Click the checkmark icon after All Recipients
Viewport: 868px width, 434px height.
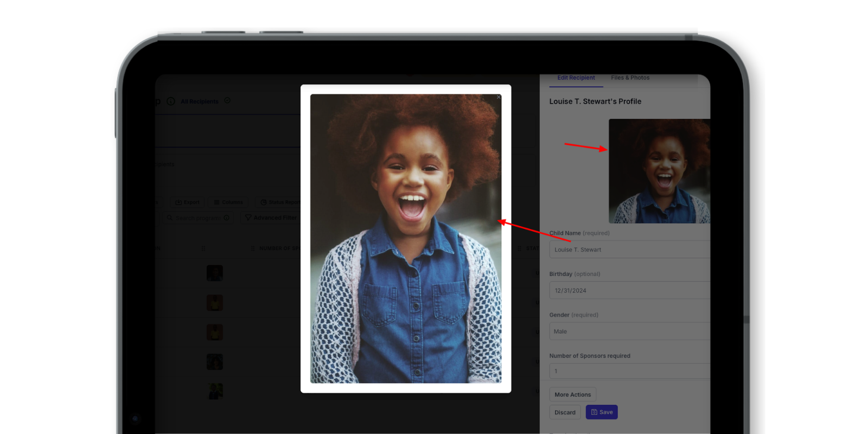(x=227, y=100)
